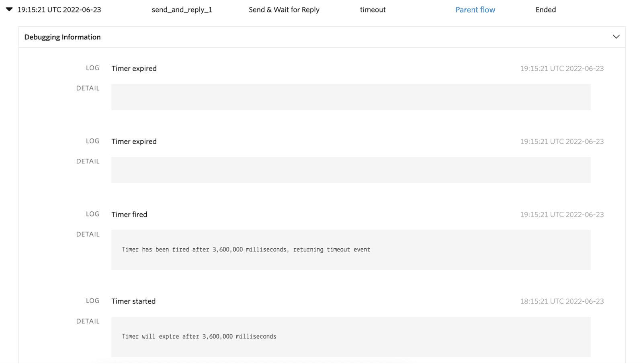
Task: Click the DETAIL label beside Timer started
Action: 88,321
